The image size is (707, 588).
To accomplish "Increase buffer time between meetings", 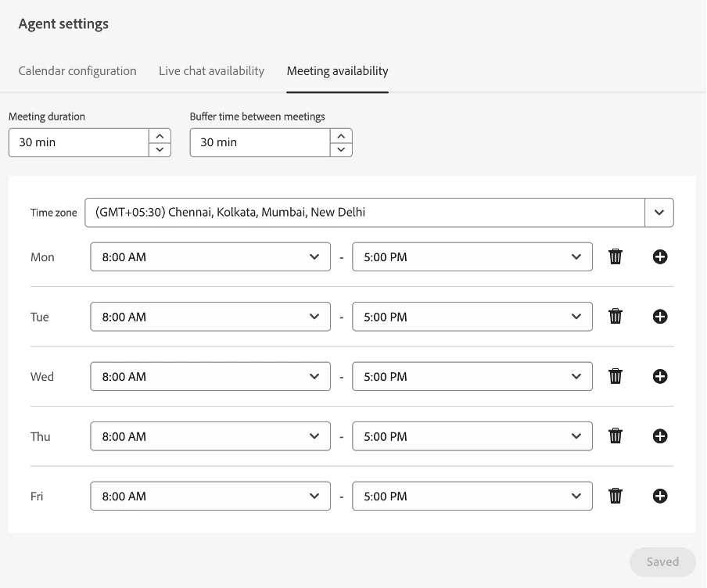I will pyautogui.click(x=341, y=135).
